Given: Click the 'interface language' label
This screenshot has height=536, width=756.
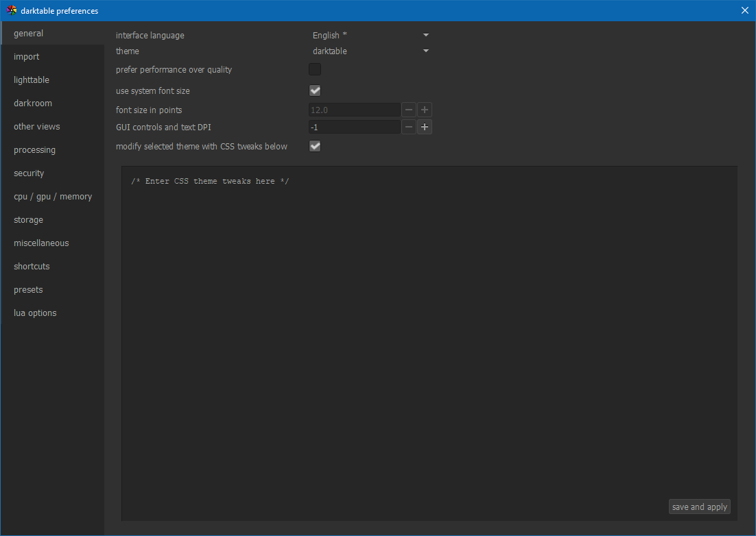Looking at the screenshot, I should pyautogui.click(x=150, y=35).
